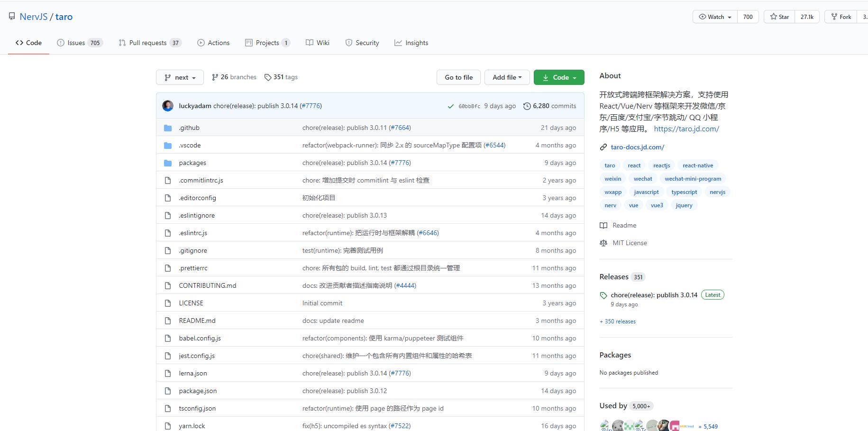This screenshot has width=868, height=431.
Task: Click the file icon for .eslintignore
Action: tap(168, 216)
